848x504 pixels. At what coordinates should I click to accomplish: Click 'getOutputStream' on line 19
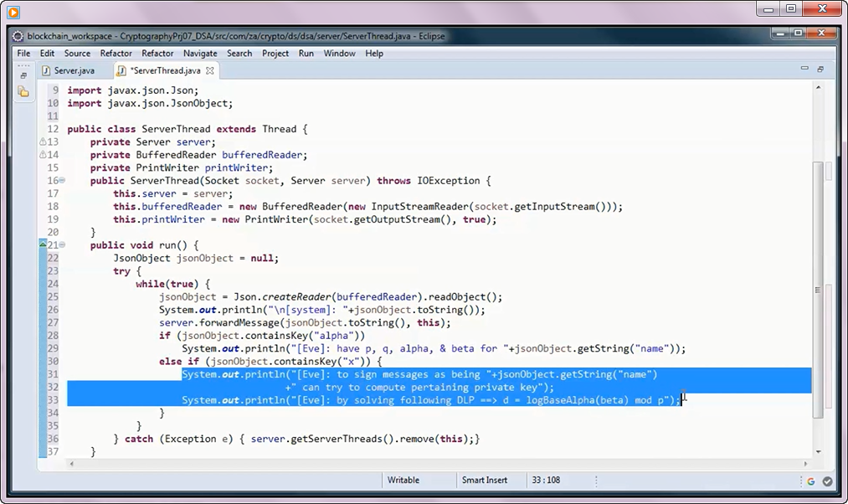(397, 219)
